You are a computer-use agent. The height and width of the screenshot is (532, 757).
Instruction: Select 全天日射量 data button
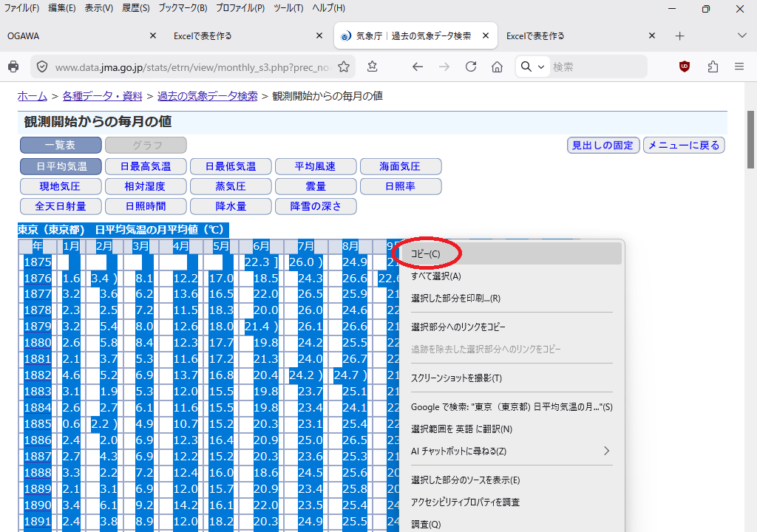61,206
